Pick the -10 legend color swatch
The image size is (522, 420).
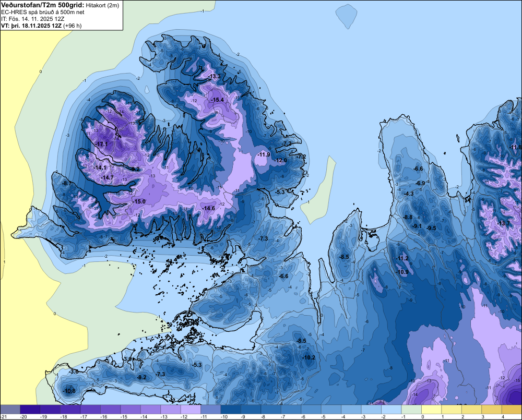(231, 409)
